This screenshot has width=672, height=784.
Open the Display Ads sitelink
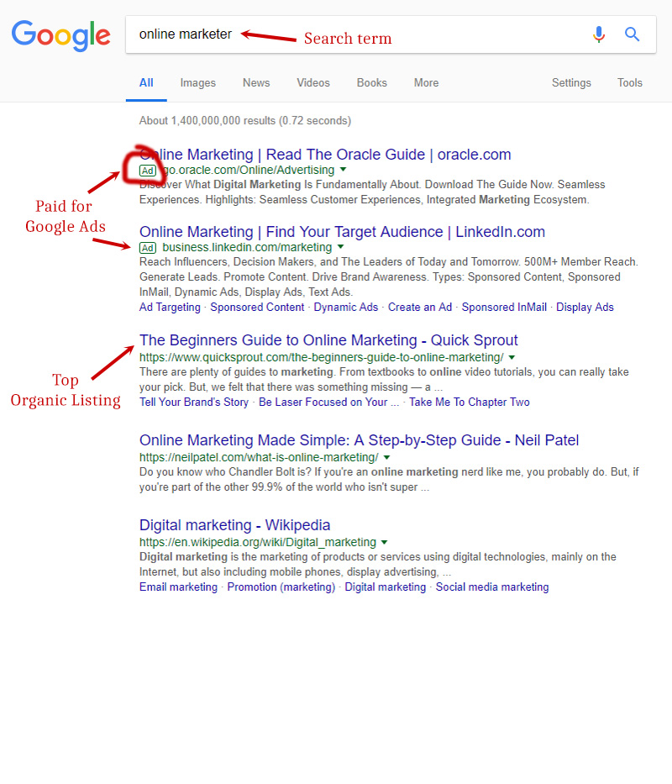click(x=585, y=307)
